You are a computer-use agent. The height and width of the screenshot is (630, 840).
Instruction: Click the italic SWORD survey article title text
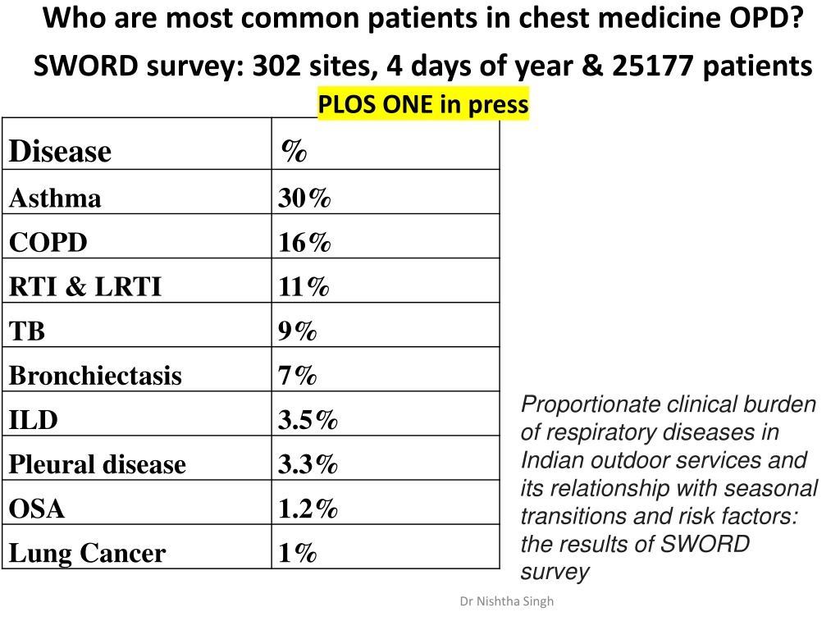(669, 487)
